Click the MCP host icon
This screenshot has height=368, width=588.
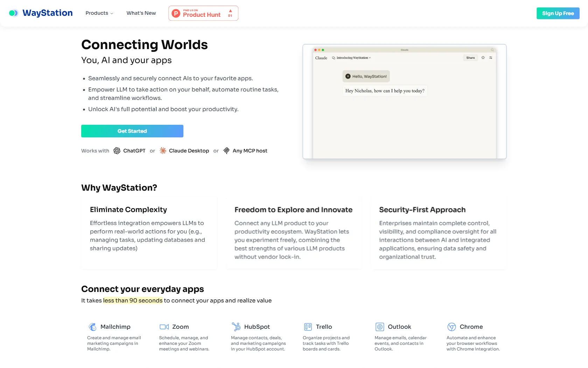coord(226,151)
